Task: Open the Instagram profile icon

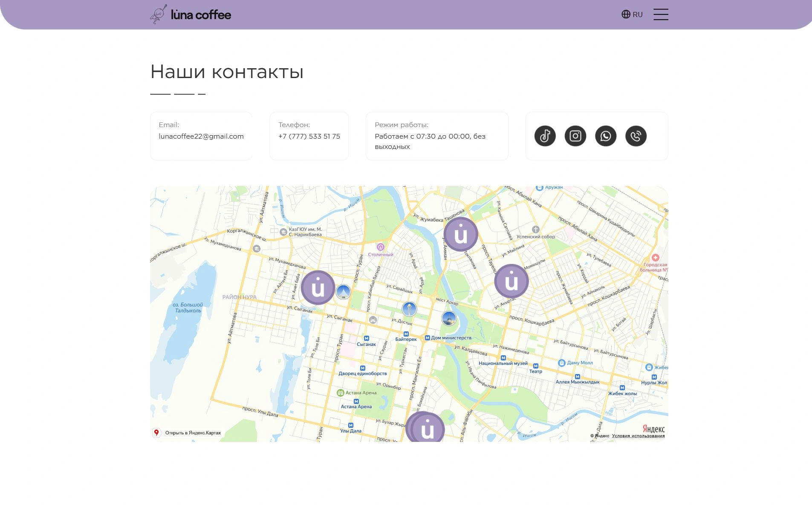Action: tap(575, 136)
